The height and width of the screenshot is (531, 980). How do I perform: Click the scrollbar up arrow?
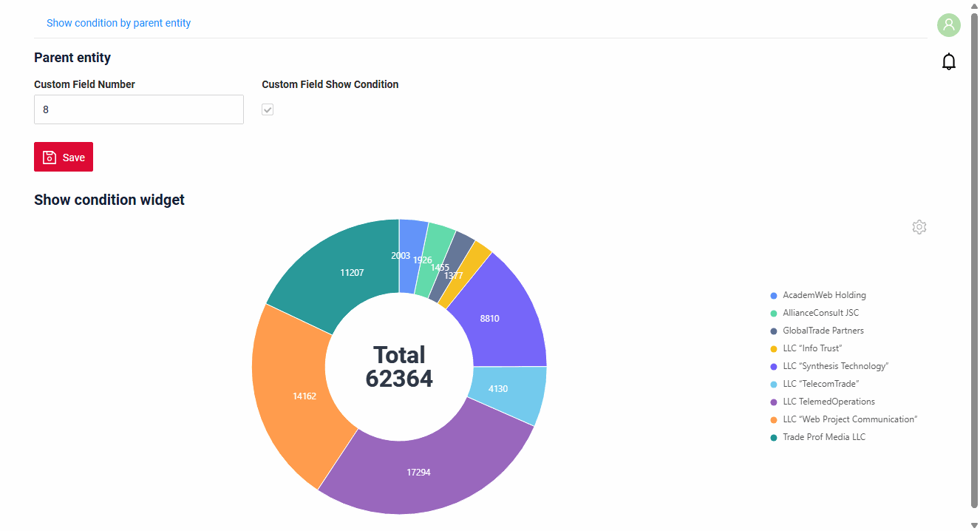[974, 5]
